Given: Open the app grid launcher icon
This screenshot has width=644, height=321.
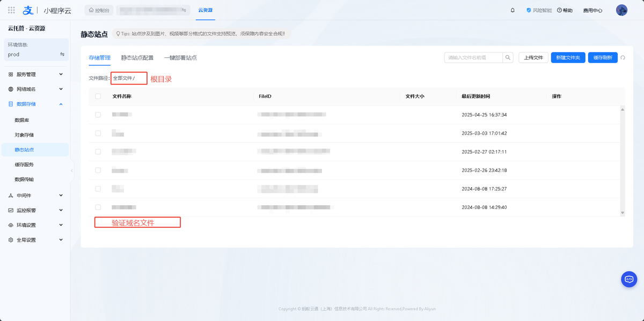Looking at the screenshot, I should pyautogui.click(x=11, y=10).
